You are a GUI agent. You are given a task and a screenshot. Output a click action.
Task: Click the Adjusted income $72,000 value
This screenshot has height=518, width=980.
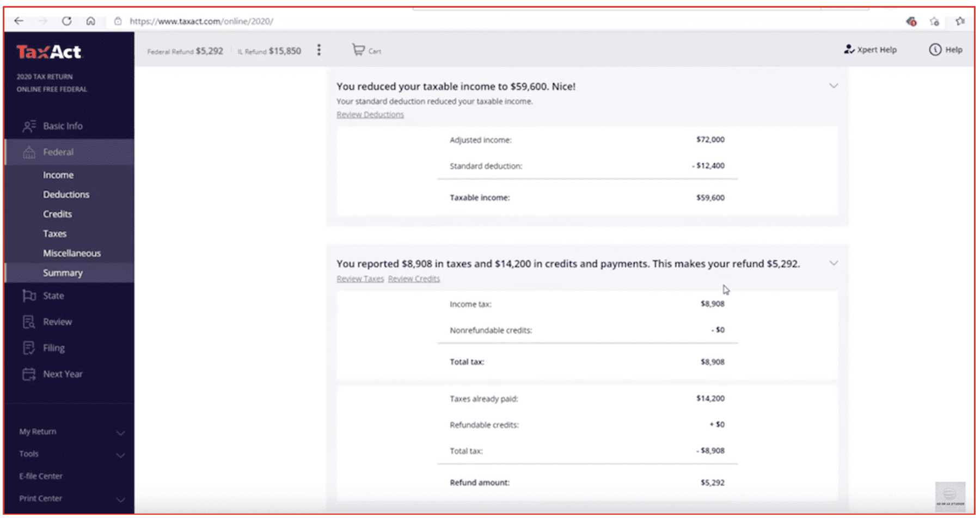pos(710,140)
